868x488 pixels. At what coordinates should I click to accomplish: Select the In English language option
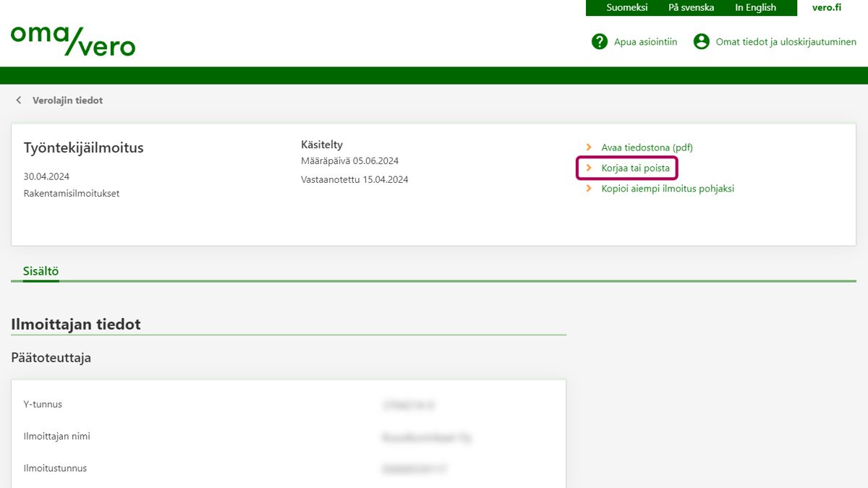click(755, 8)
